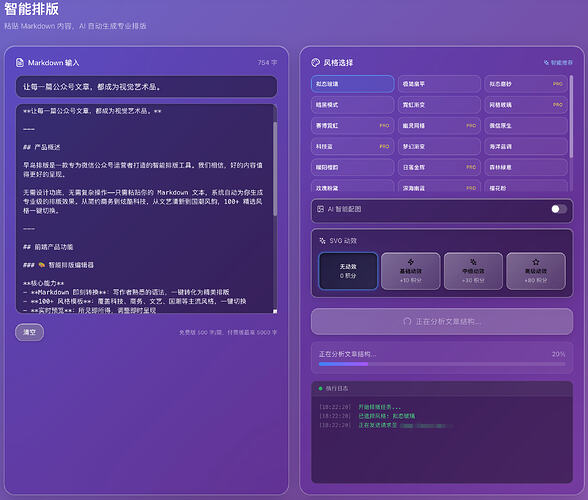The height and width of the screenshot is (500, 588).
Task: Click the style list vertical scrollbar
Action: tap(571, 116)
